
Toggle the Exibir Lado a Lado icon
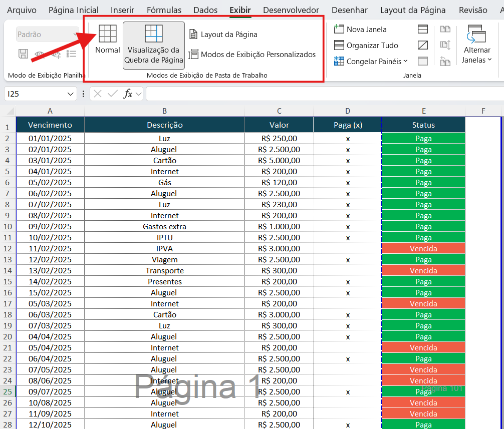pyautogui.click(x=446, y=29)
